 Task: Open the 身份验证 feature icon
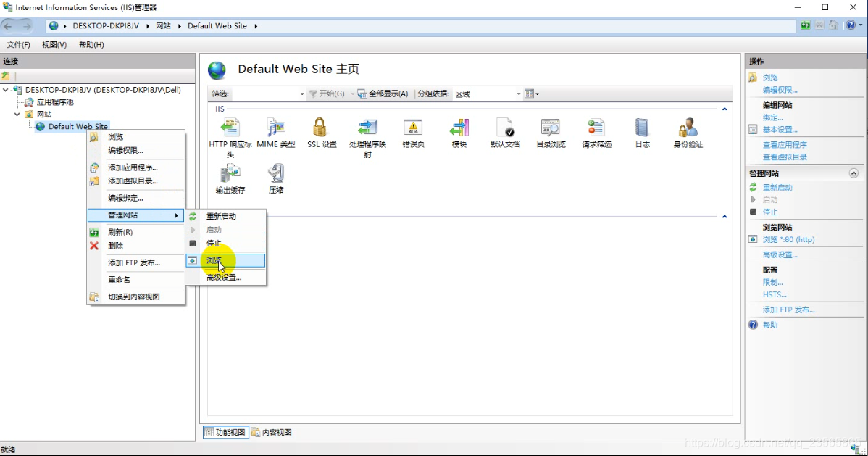click(x=688, y=128)
